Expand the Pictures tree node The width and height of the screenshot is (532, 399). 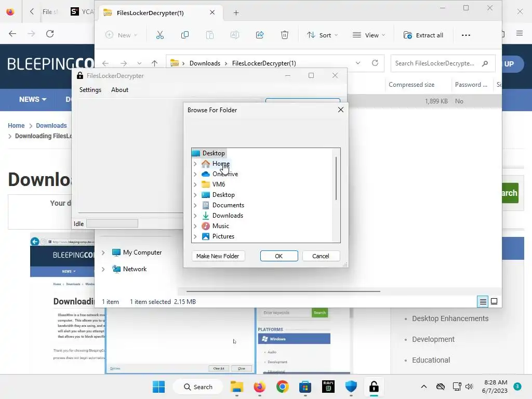coord(195,236)
